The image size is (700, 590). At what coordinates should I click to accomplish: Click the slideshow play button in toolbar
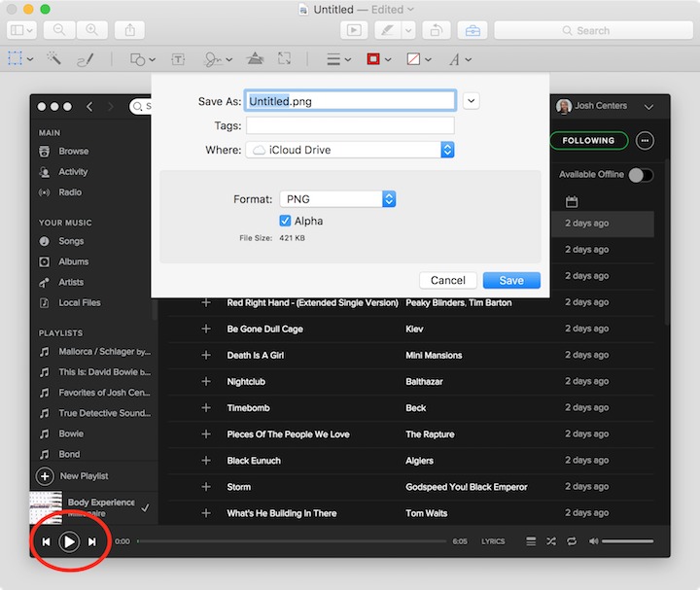(354, 30)
